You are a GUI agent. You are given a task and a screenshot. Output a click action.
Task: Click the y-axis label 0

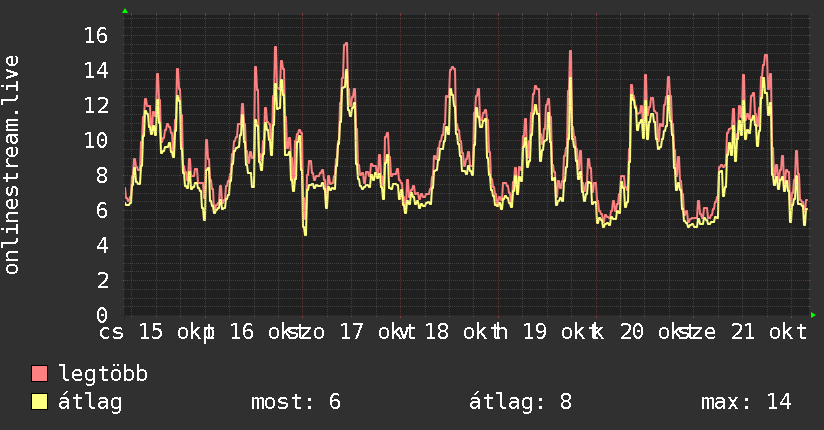[102, 315]
